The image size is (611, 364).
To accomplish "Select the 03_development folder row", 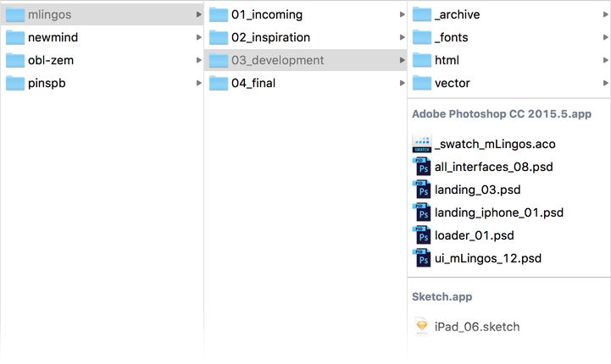I will (277, 60).
